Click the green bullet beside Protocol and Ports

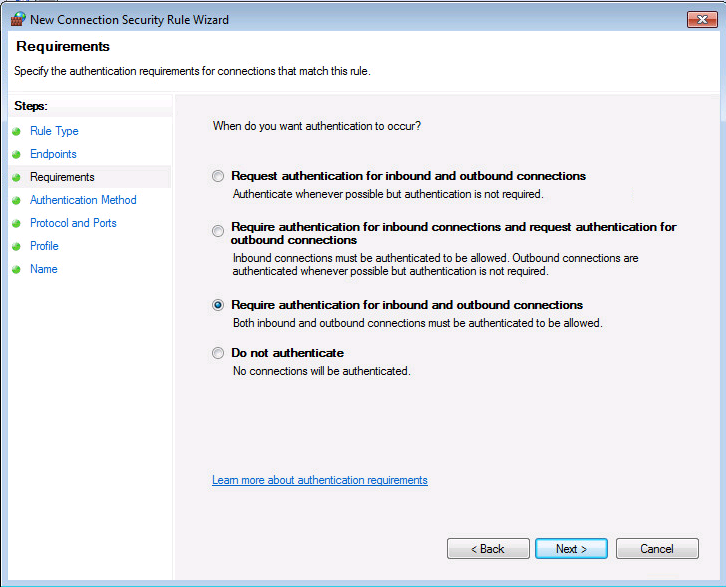click(x=17, y=223)
